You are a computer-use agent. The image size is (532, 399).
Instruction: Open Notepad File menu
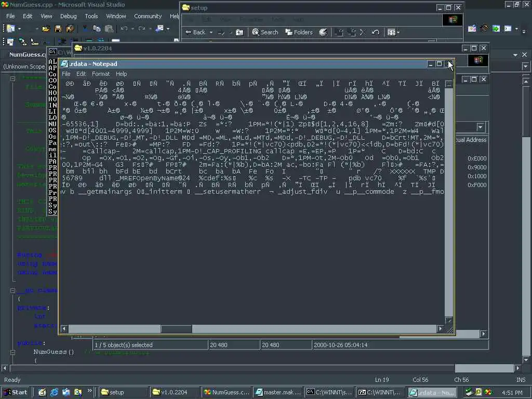66,74
